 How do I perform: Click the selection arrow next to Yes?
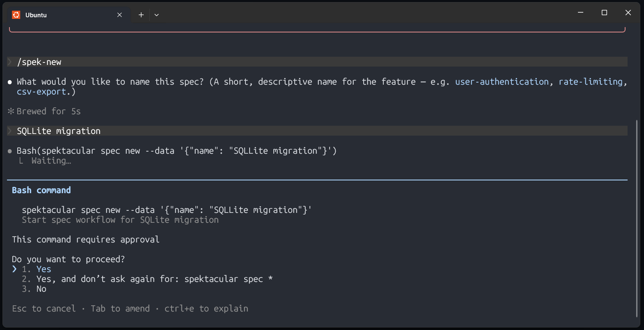14,269
